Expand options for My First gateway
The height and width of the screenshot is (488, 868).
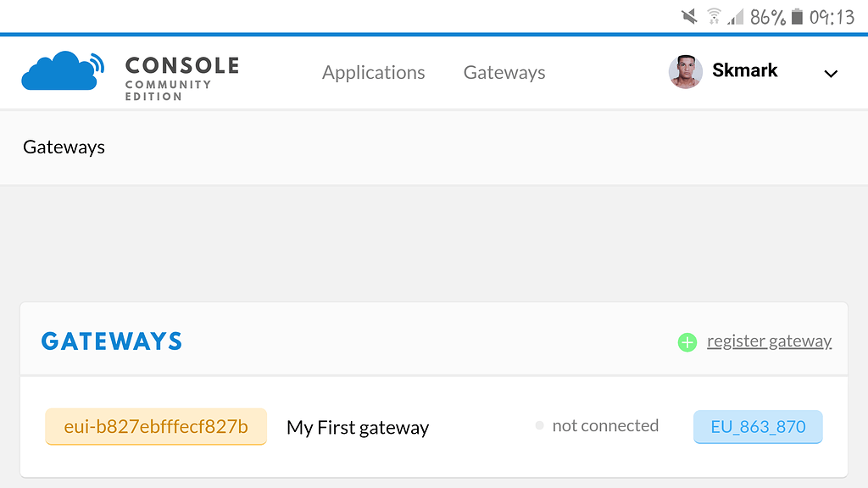pyautogui.click(x=358, y=427)
